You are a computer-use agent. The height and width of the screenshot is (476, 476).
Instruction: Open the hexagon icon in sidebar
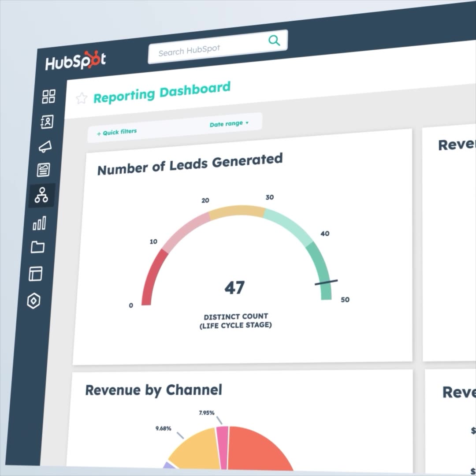[34, 301]
